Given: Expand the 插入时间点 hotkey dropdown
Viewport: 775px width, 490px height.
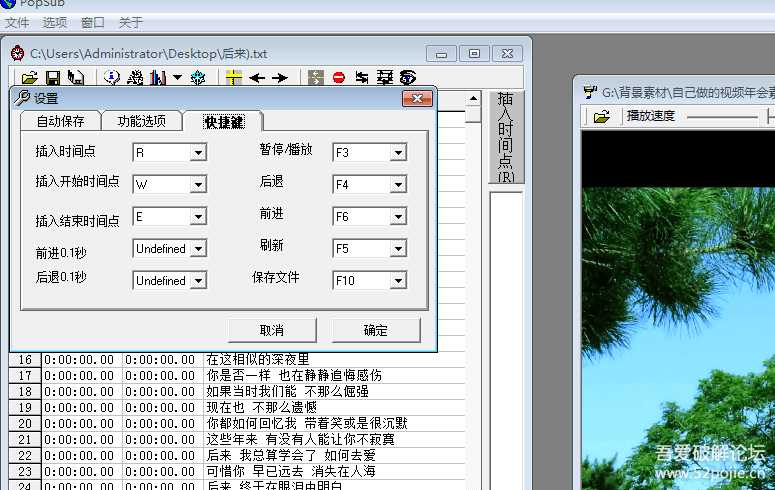Looking at the screenshot, I should (x=198, y=153).
